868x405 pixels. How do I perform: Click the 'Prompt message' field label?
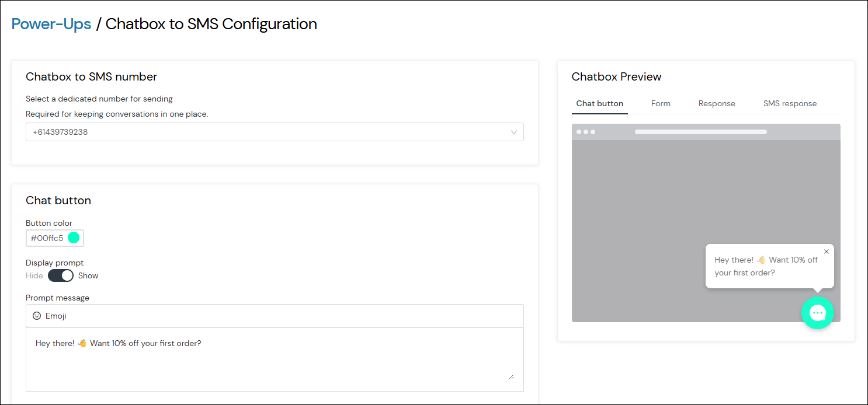57,298
